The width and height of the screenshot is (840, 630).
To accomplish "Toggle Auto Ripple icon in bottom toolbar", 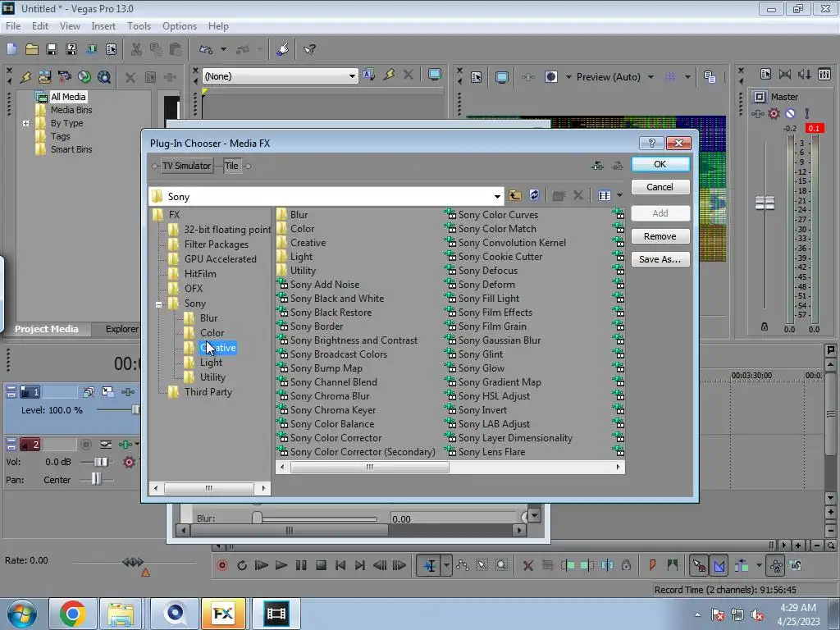I will tap(742, 565).
